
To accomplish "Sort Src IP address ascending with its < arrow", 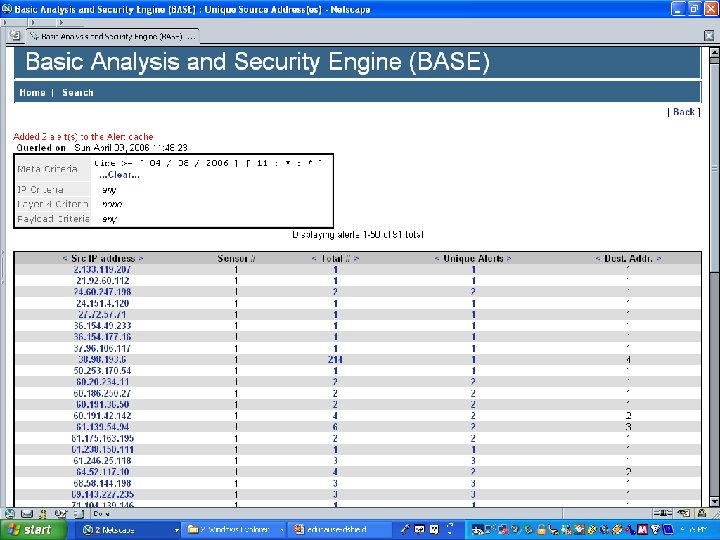I will [x=65, y=259].
